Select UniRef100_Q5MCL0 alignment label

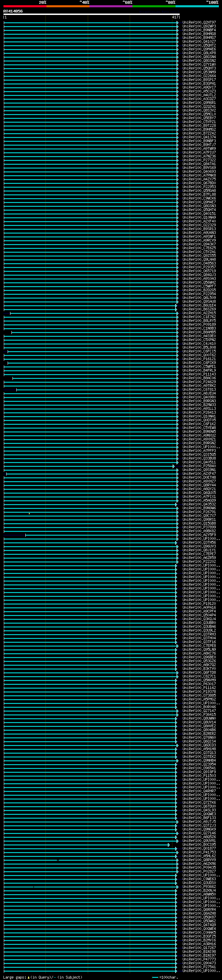tap(199, 114)
